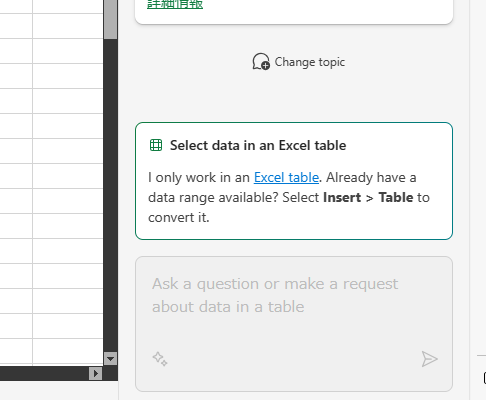Click the vertical scrollbar down arrow
Screen dimensions: 486x400
pos(110,359)
